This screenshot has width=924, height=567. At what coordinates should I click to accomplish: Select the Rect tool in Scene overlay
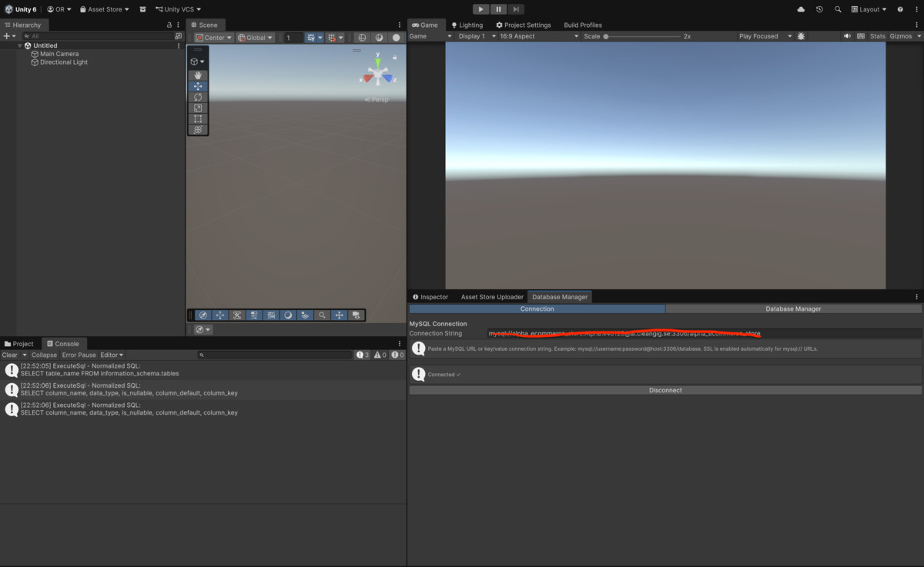coord(198,118)
